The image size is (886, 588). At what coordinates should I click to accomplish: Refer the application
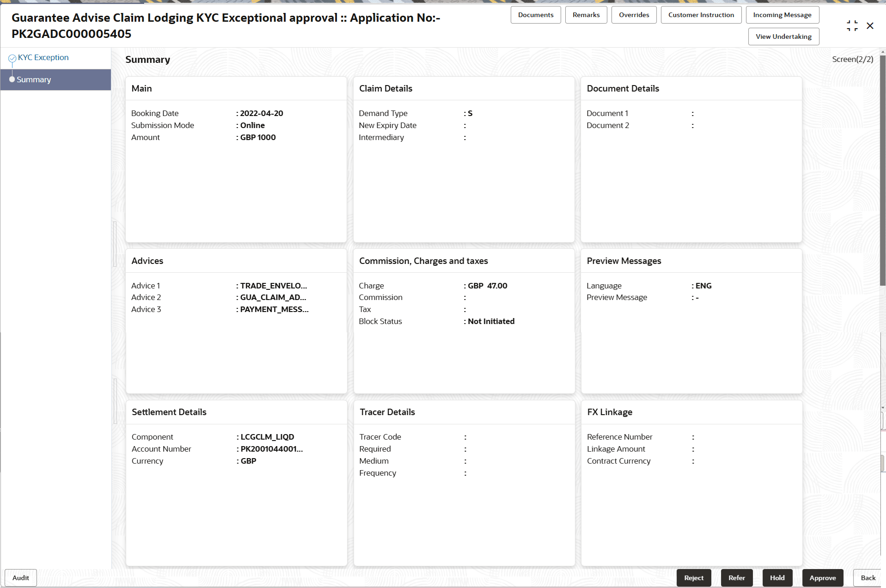[736, 577]
